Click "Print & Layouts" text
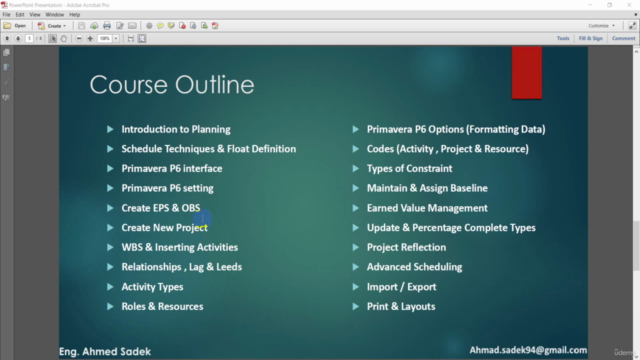The height and width of the screenshot is (360, 640). click(x=401, y=307)
